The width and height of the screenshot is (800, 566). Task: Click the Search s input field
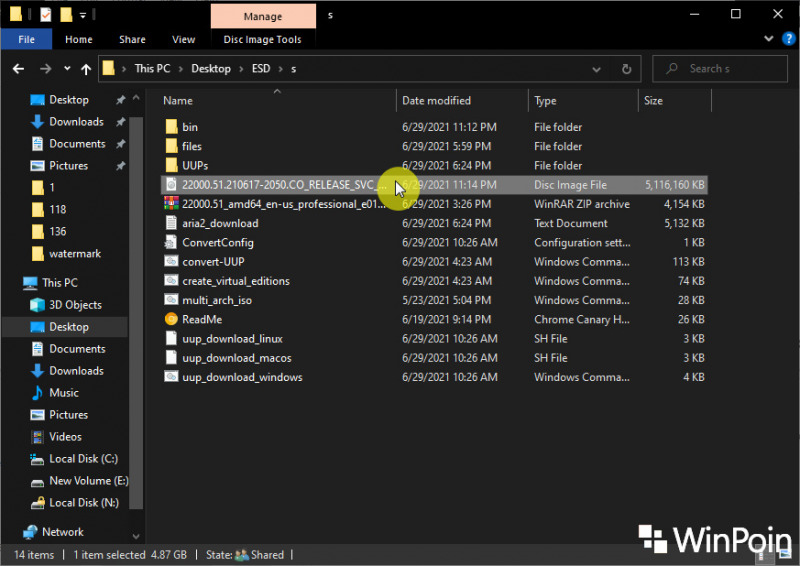click(x=720, y=68)
